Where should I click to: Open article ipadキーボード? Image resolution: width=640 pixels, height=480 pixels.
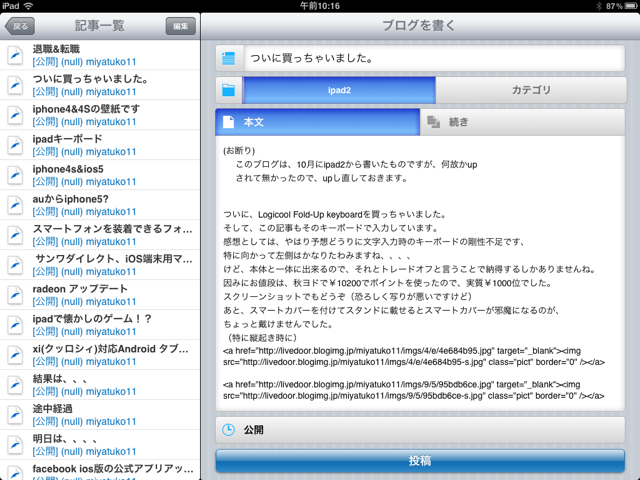point(100,145)
